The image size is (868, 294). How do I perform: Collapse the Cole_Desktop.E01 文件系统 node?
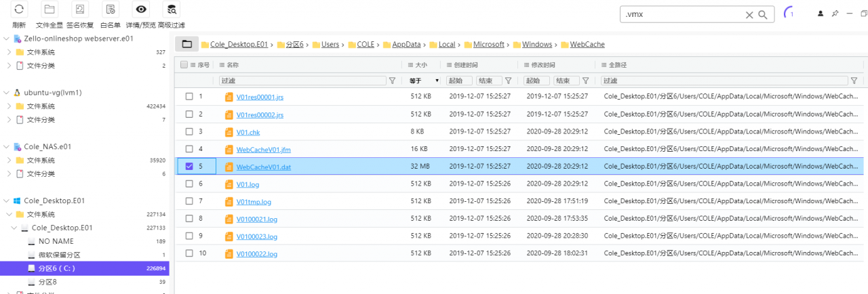pyautogui.click(x=8, y=214)
